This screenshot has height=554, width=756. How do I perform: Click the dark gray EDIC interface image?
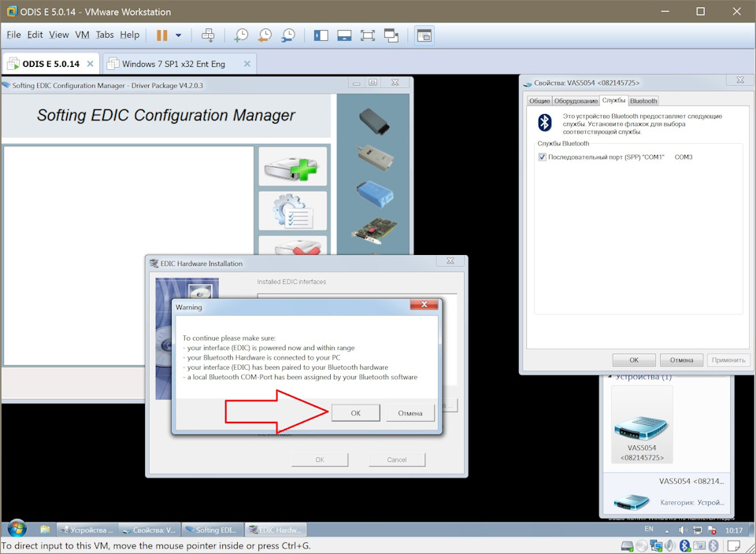point(374,120)
